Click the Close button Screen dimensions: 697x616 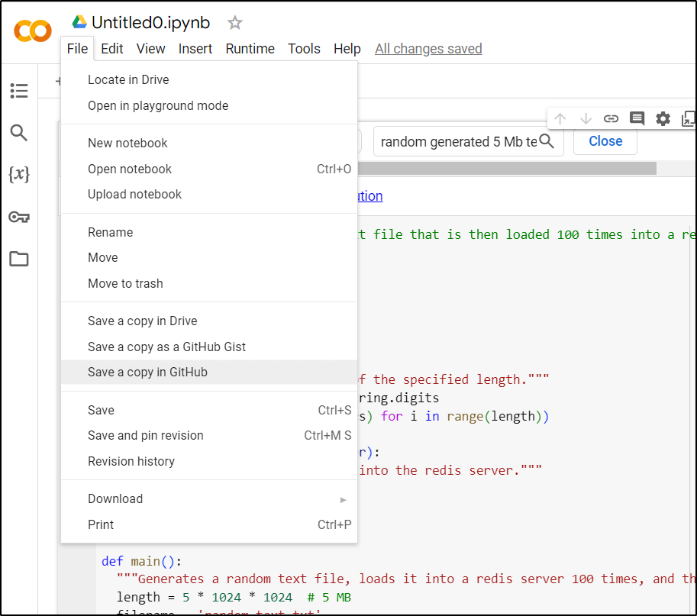(605, 141)
